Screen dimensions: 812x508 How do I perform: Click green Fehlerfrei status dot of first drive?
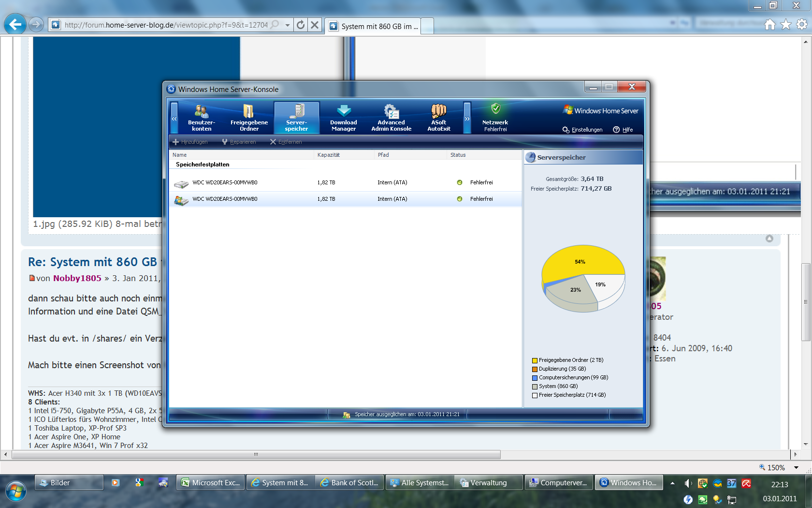460,182
